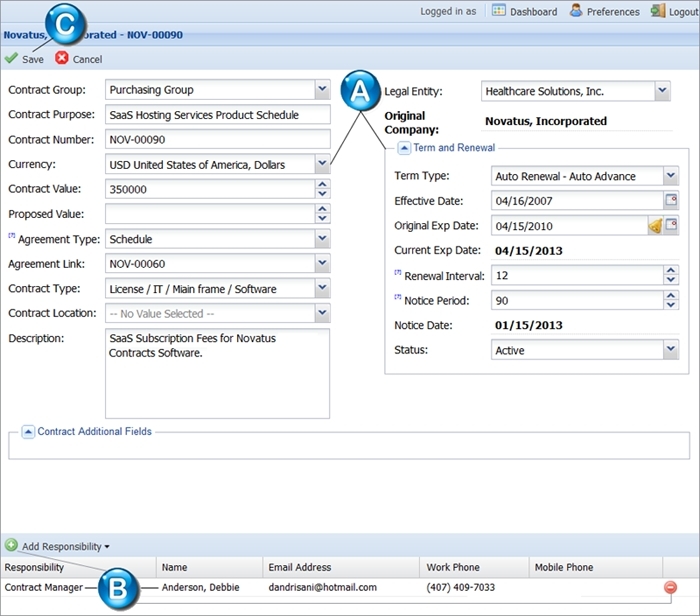
Task: Sort by the Responsibility column header
Action: pos(78,567)
